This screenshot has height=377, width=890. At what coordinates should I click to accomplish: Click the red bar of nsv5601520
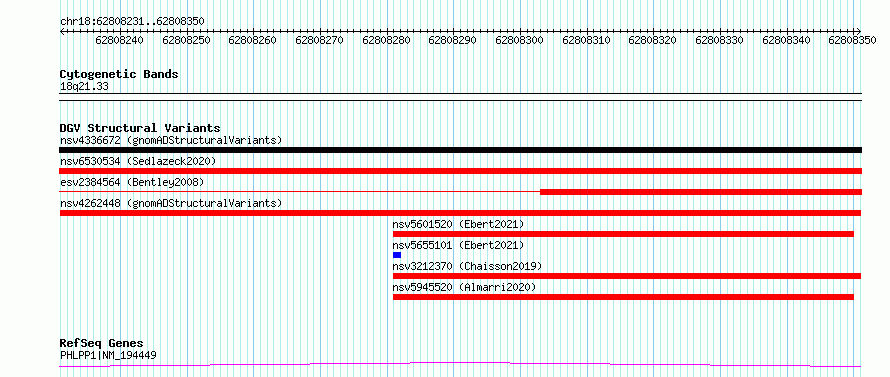623,234
